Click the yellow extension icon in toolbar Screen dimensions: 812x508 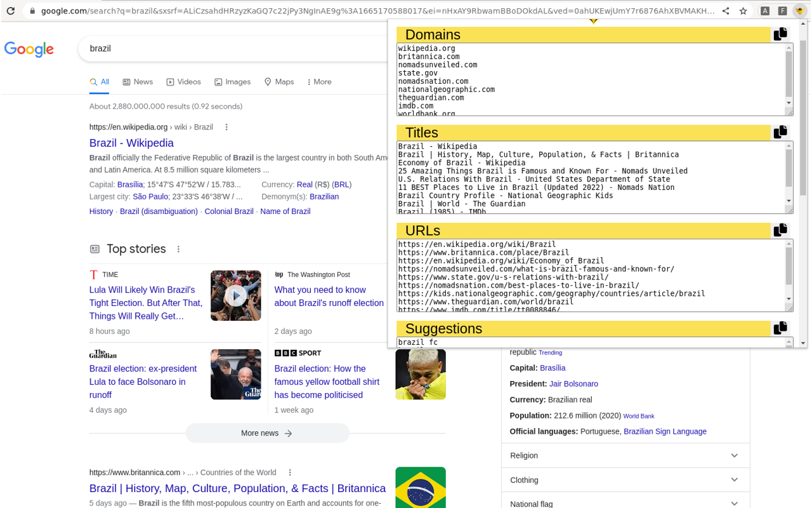(x=800, y=11)
